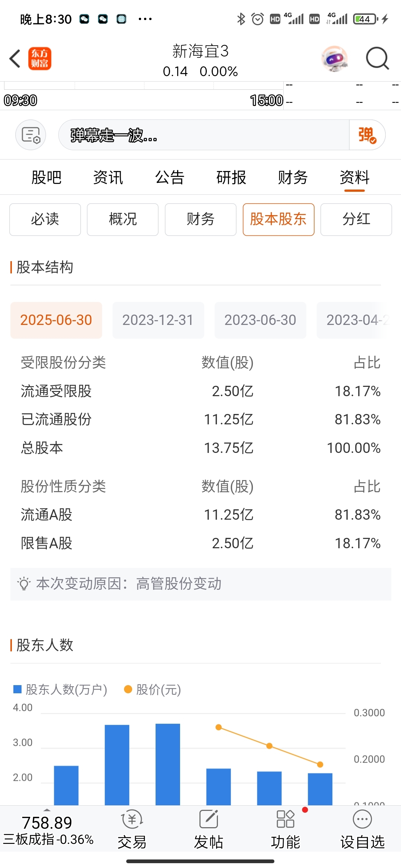This screenshot has width=401, height=868.
Task: Open the robot assistant avatar
Action: click(x=335, y=59)
